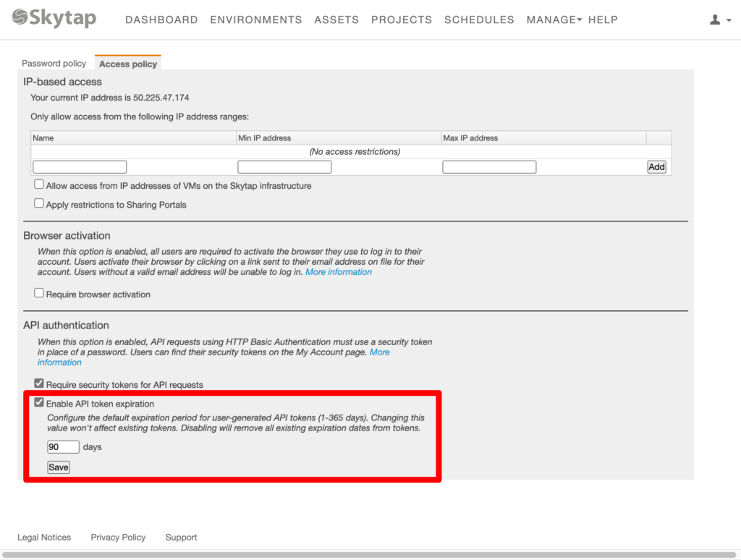
Task: Open the Help menu item
Action: click(x=603, y=20)
